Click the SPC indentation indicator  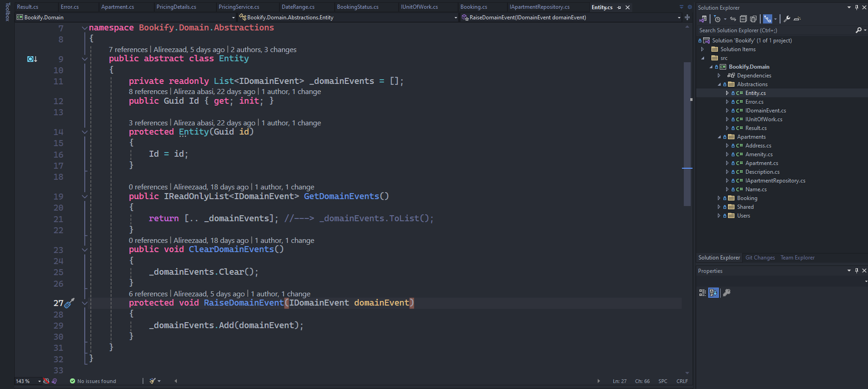[x=663, y=381]
